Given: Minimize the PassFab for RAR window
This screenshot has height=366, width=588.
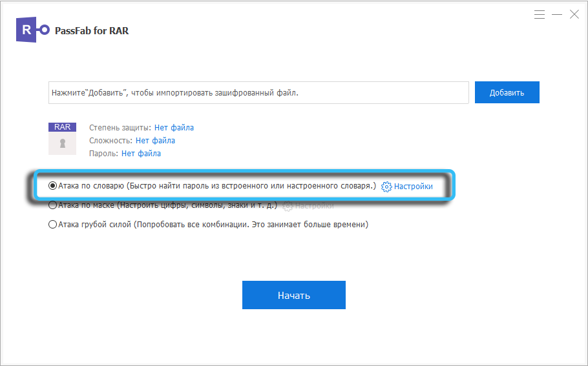Looking at the screenshot, I should click(557, 14).
